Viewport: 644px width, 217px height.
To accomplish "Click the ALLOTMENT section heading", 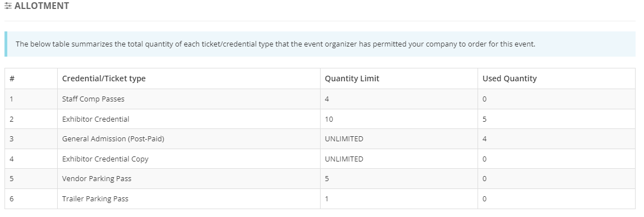I will tap(41, 6).
